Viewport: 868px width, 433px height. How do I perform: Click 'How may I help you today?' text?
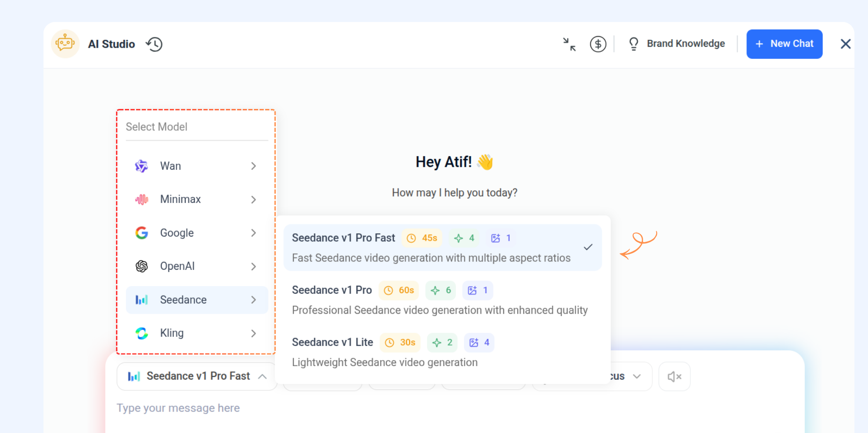click(455, 193)
